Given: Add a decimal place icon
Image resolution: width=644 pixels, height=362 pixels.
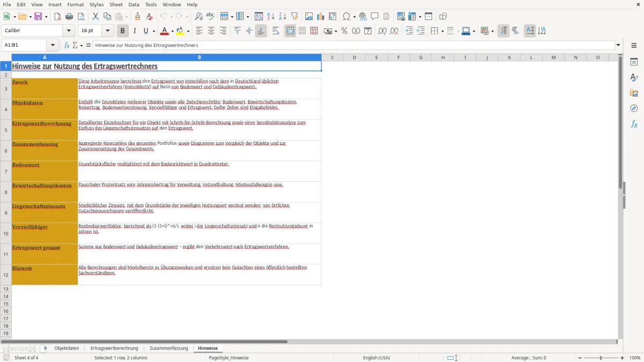Looking at the screenshot, I should 382,31.
